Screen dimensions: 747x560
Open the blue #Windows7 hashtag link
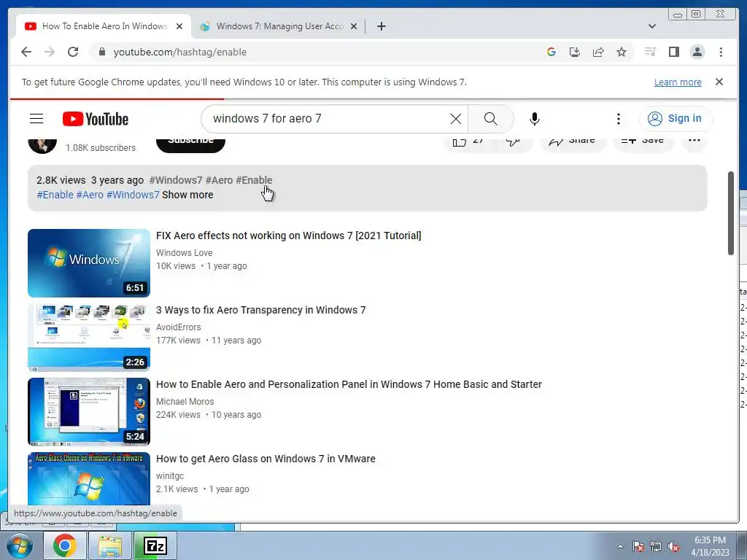click(133, 195)
